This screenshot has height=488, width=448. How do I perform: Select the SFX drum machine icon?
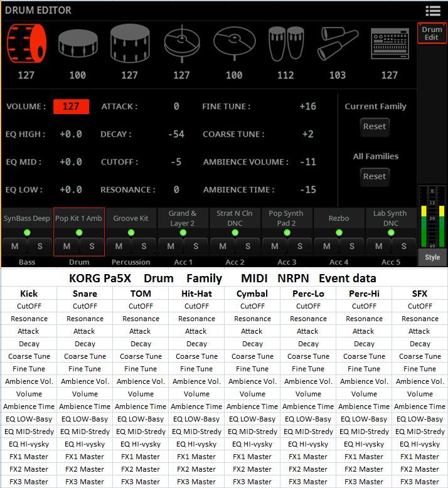click(x=390, y=43)
